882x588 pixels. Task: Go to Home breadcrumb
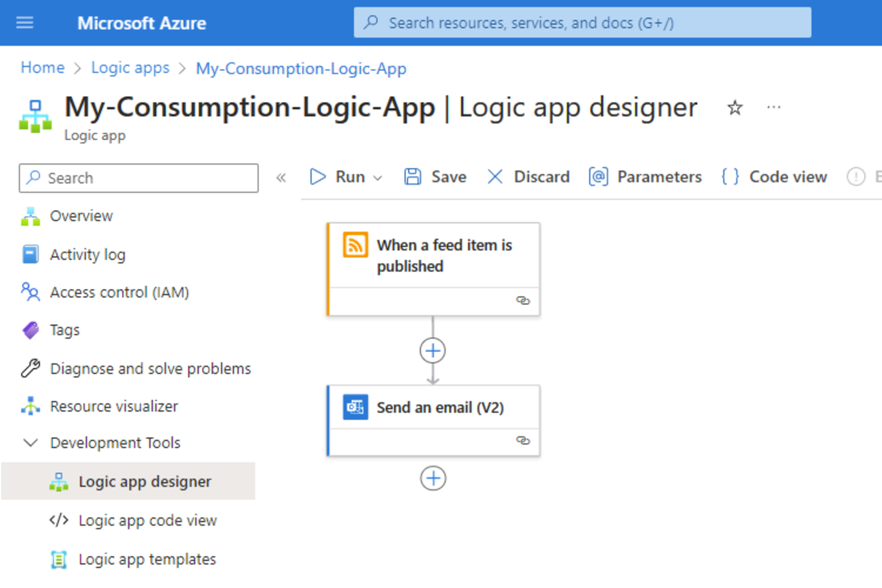[x=43, y=68]
